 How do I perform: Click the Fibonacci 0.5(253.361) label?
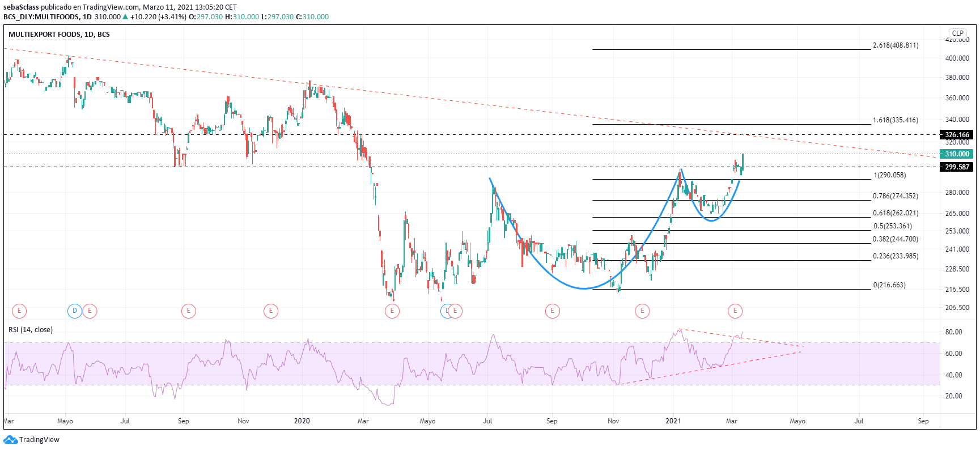(x=893, y=226)
